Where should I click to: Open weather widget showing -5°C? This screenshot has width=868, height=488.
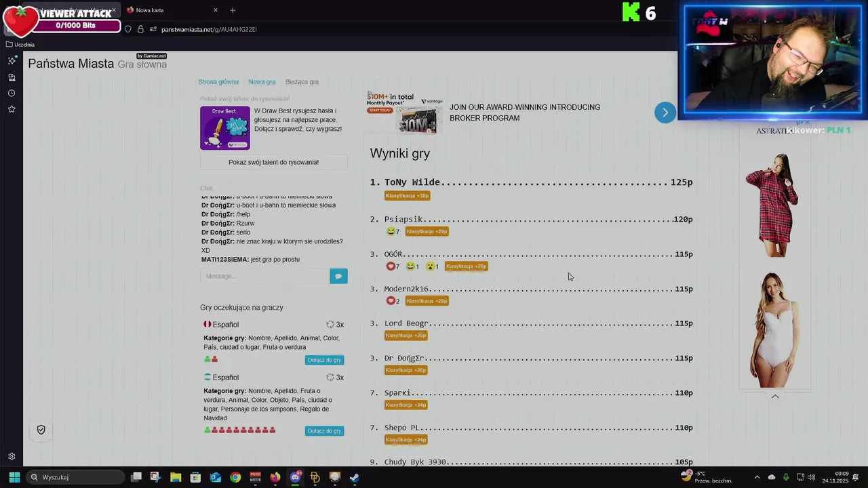click(x=707, y=477)
